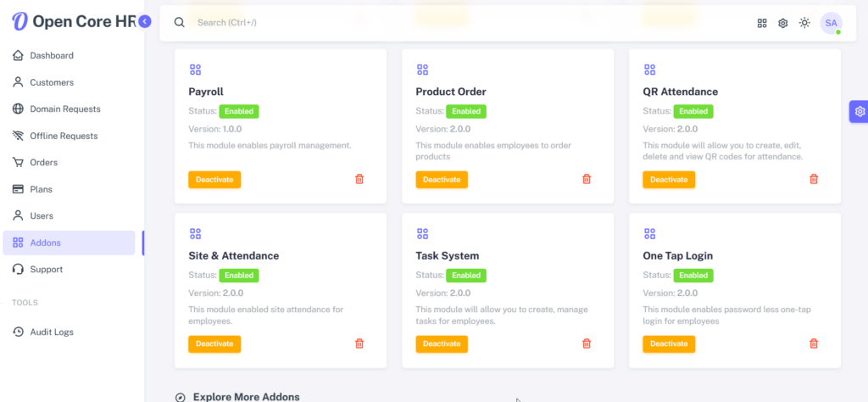The image size is (868, 402).
Task: Open the floating customizer gear on right edge
Action: (x=859, y=111)
